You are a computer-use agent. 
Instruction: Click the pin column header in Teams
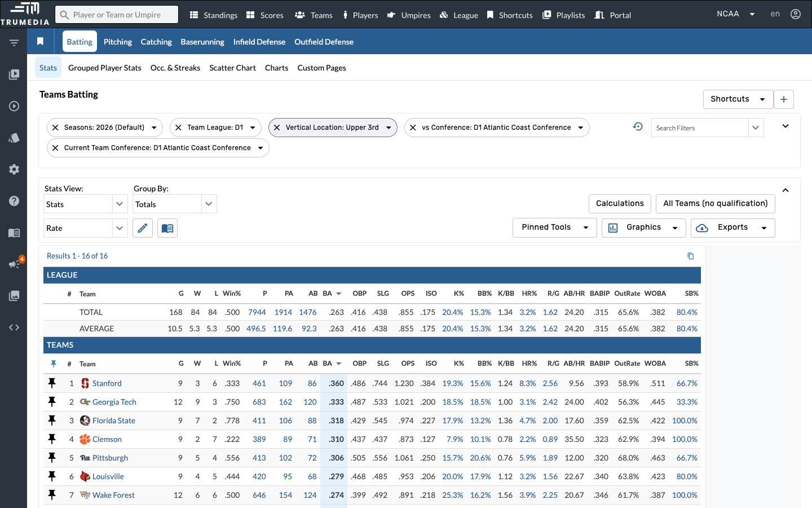54,364
